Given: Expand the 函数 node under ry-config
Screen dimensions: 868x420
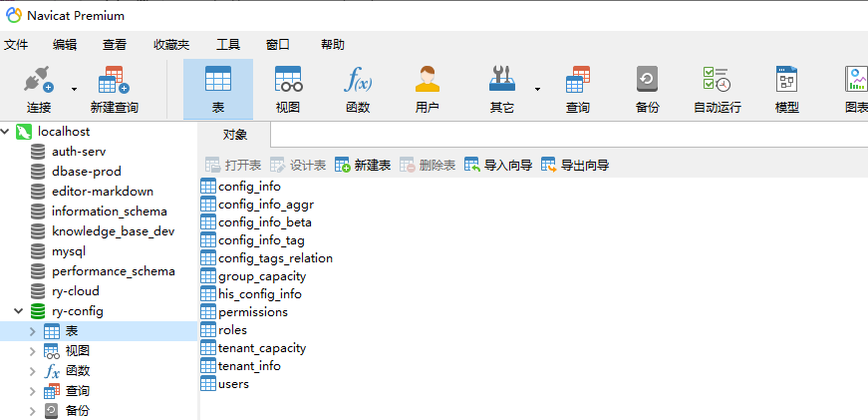Looking at the screenshot, I should (x=33, y=371).
